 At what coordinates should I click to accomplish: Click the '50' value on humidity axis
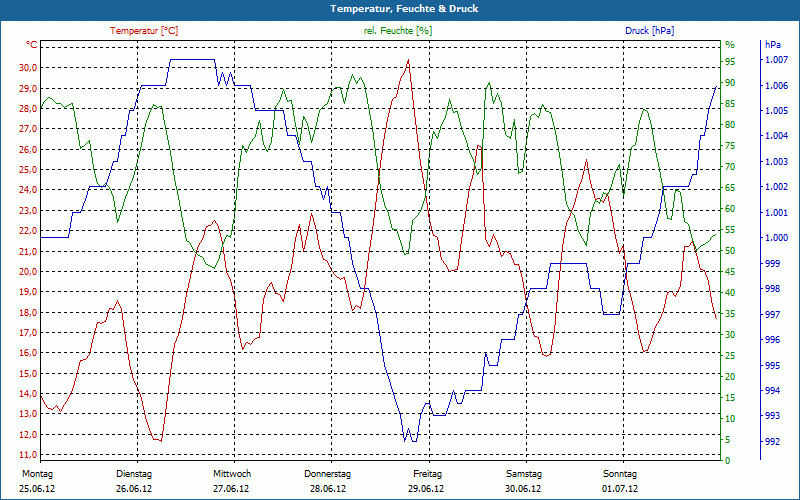pyautogui.click(x=730, y=251)
